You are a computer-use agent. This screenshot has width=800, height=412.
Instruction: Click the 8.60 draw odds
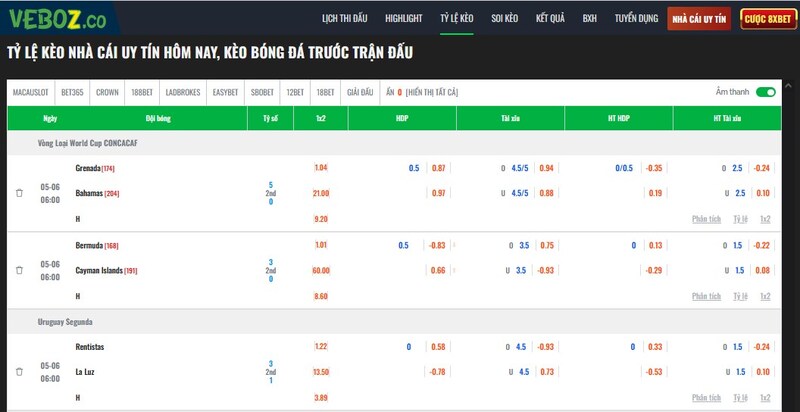[321, 296]
